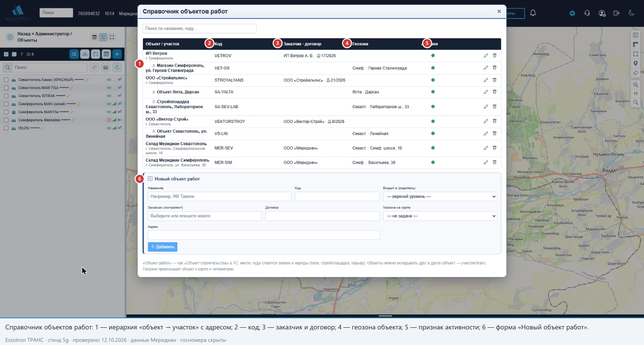Tick the checkbox for Севастополь Камаз (КРАСНЫЙ)
644x345 pixels.
(x=6, y=80)
